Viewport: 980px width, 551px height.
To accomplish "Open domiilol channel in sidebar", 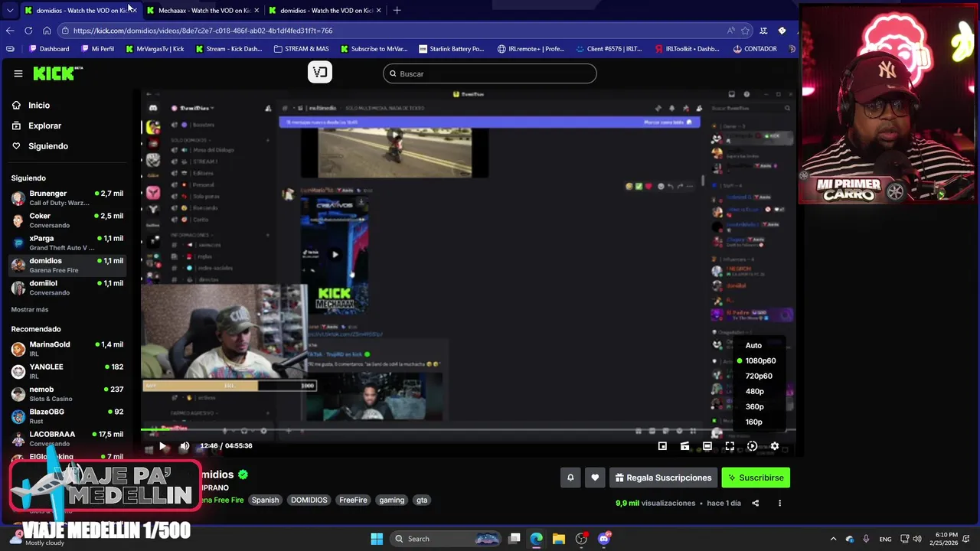I will [x=67, y=287].
